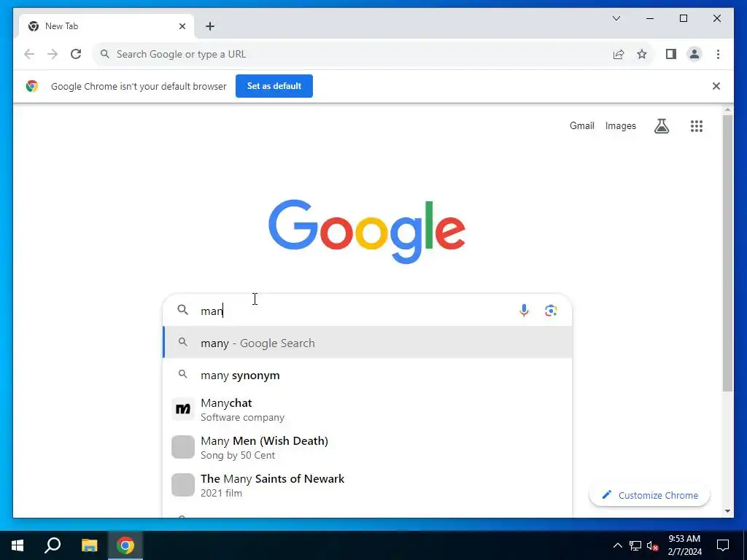Show hidden system tray icons

click(x=617, y=545)
